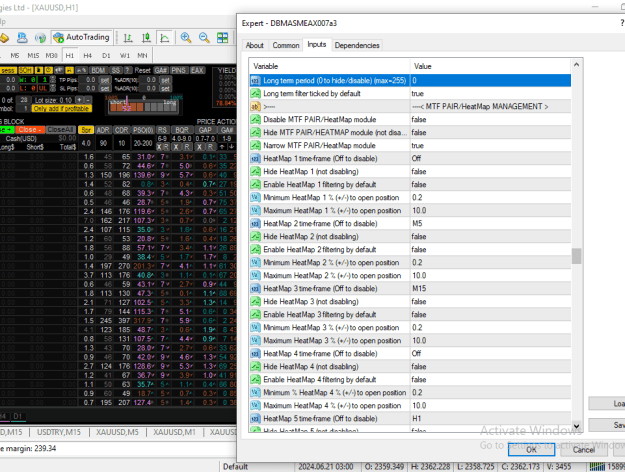Click icon of the MTF PAIR/HeatMap MANAGEMENT separator row

click(255, 106)
